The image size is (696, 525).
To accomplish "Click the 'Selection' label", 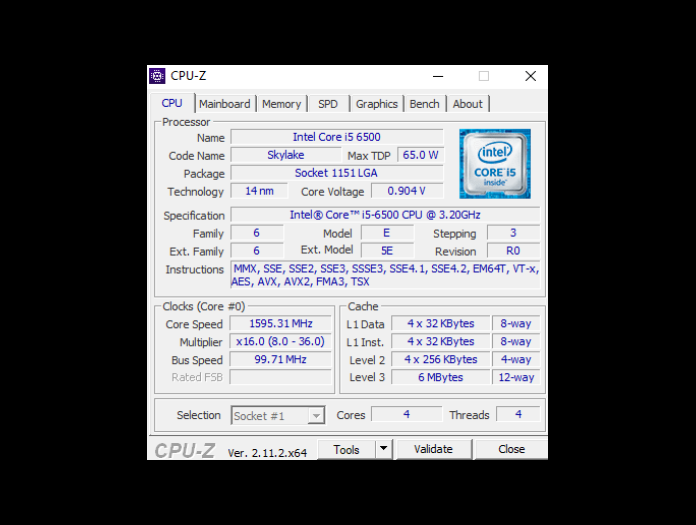I will pyautogui.click(x=198, y=415).
